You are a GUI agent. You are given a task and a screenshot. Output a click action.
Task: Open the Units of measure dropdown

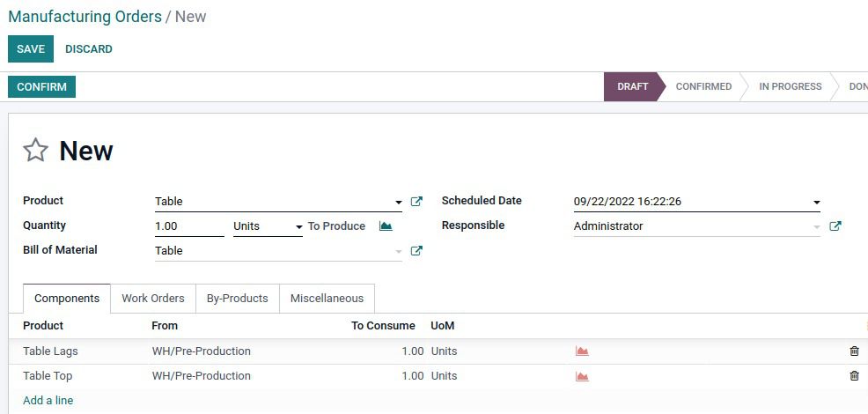coord(299,227)
